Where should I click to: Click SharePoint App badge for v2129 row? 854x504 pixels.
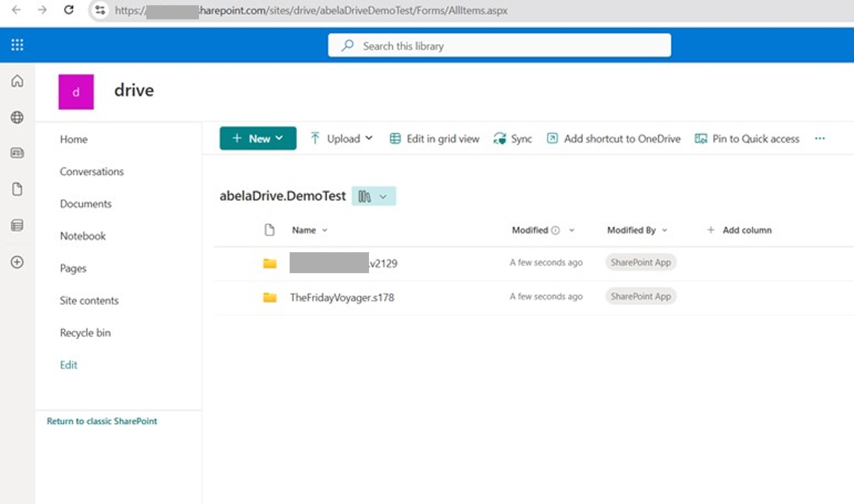(x=641, y=262)
